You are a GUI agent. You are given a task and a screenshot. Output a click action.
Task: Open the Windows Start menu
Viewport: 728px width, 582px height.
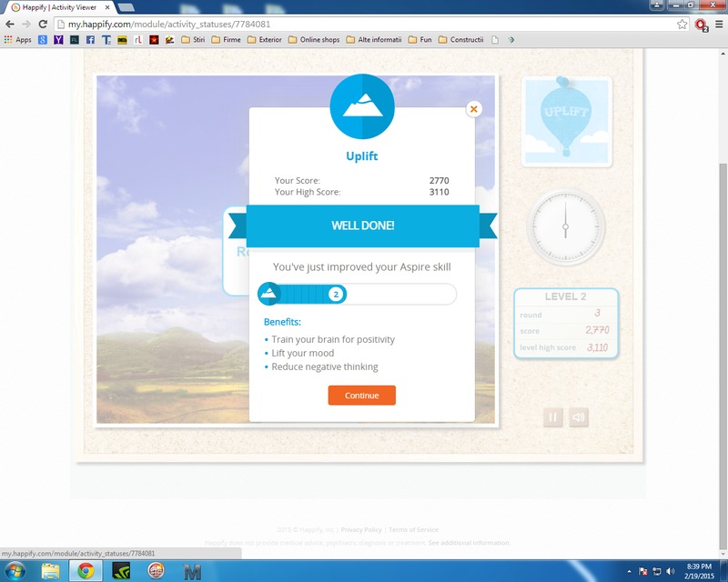point(15,571)
